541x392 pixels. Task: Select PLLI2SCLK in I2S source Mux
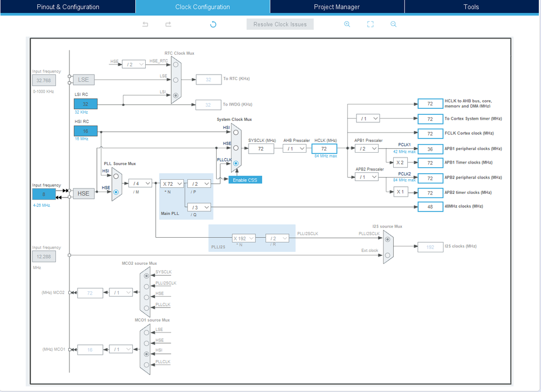point(388,239)
